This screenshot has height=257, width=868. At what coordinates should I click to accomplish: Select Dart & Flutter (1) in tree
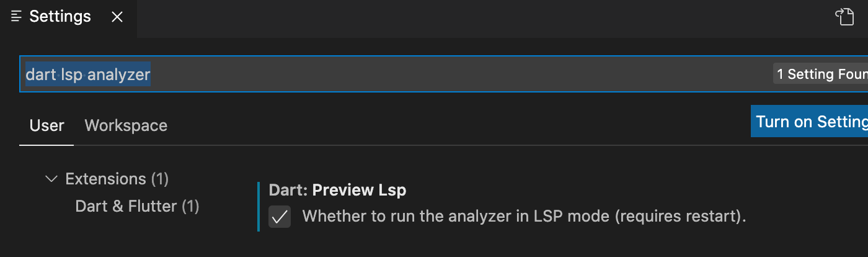click(x=137, y=206)
